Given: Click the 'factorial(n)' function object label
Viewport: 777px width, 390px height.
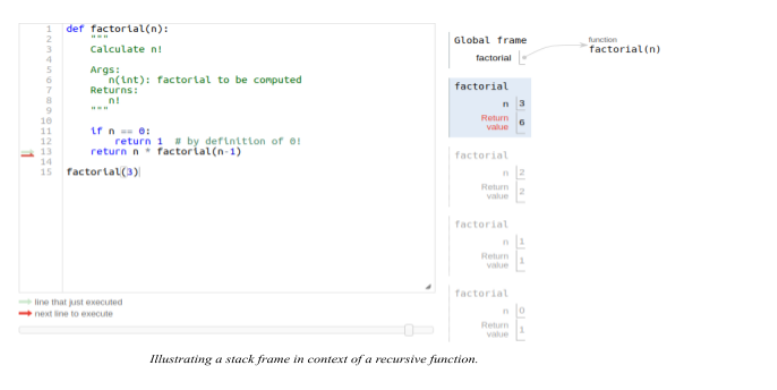Looking at the screenshot, I should 624,49.
